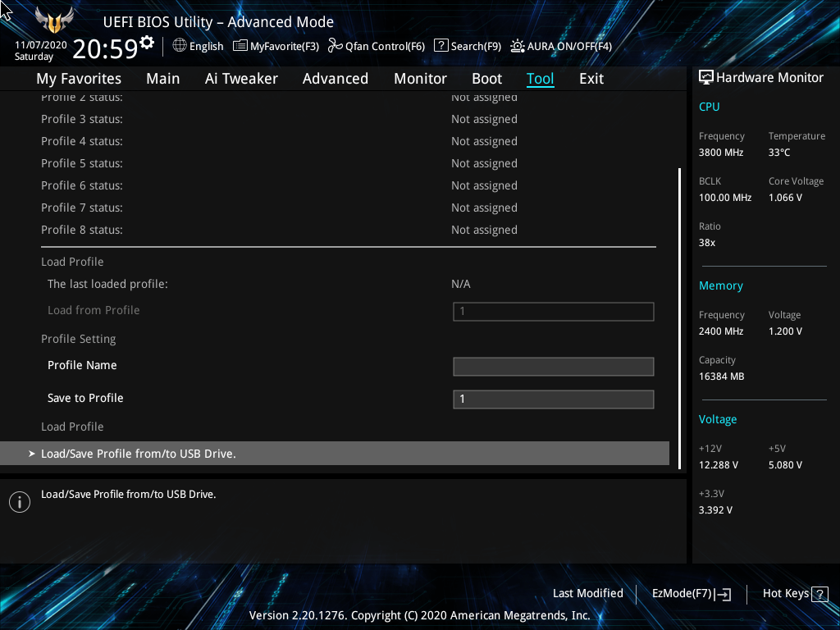Click the N/A last loaded value

[x=461, y=284]
